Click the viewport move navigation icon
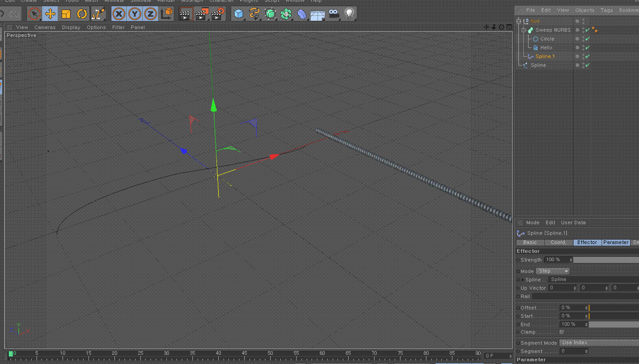 click(x=486, y=27)
